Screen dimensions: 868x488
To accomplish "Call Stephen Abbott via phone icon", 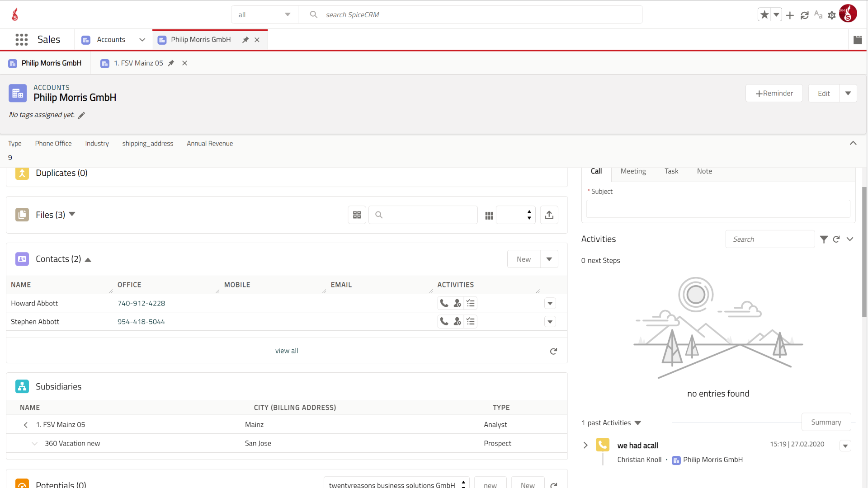I will (444, 321).
